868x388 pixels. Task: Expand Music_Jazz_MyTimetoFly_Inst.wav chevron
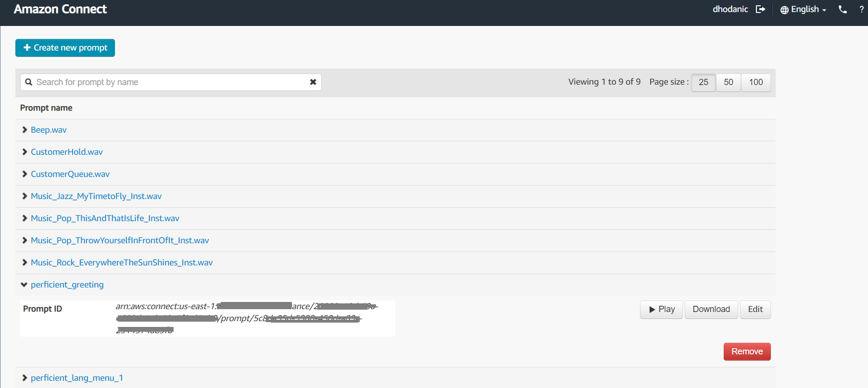(x=25, y=196)
